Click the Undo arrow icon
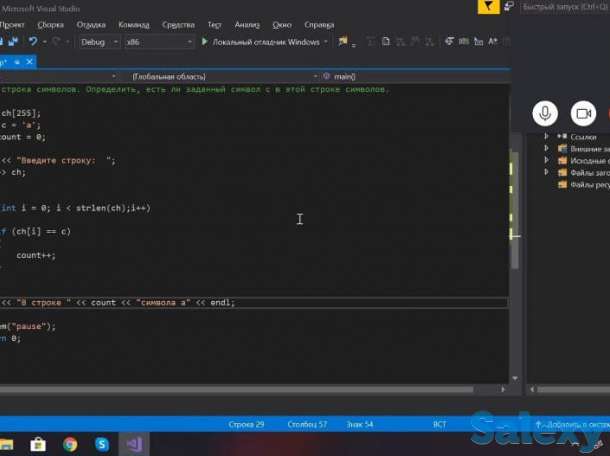The image size is (610, 456). [x=33, y=42]
